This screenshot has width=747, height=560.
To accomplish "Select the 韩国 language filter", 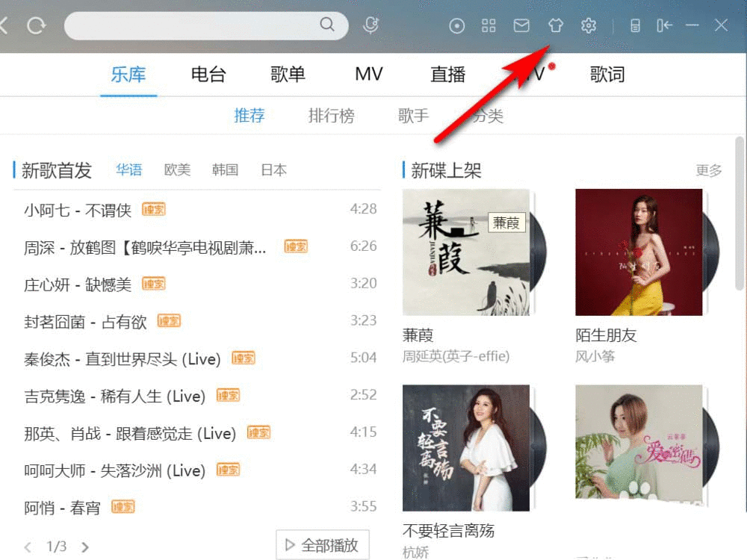I will [225, 169].
